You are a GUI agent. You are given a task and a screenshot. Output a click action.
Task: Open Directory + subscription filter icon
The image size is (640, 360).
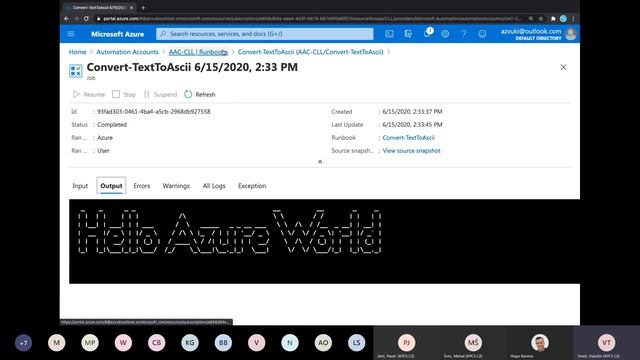[x=408, y=34]
